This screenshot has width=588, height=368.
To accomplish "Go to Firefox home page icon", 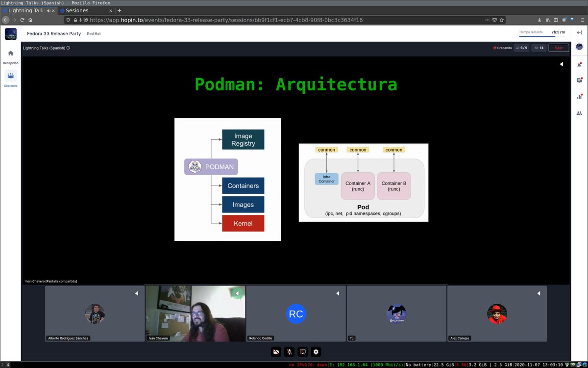I will [30, 20].
